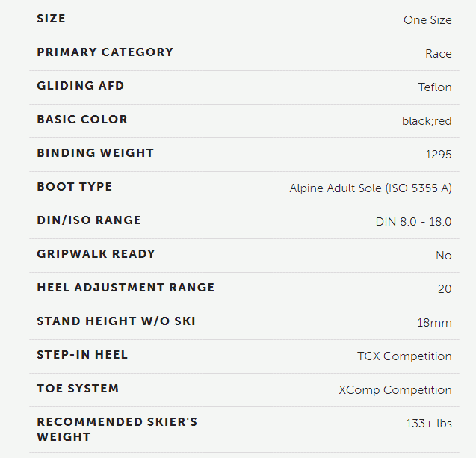Click the 'black;red' color value
This screenshot has width=476, height=458.
(427, 121)
